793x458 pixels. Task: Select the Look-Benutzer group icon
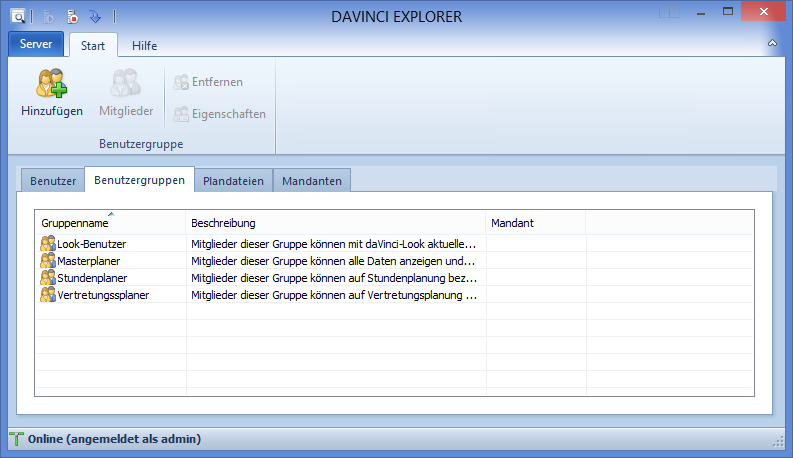48,243
